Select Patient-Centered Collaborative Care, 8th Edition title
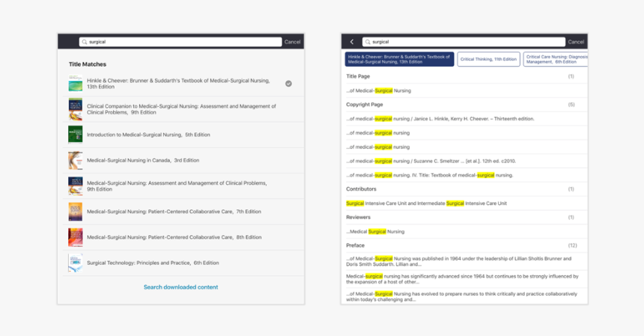The width and height of the screenshot is (644, 336). (174, 237)
